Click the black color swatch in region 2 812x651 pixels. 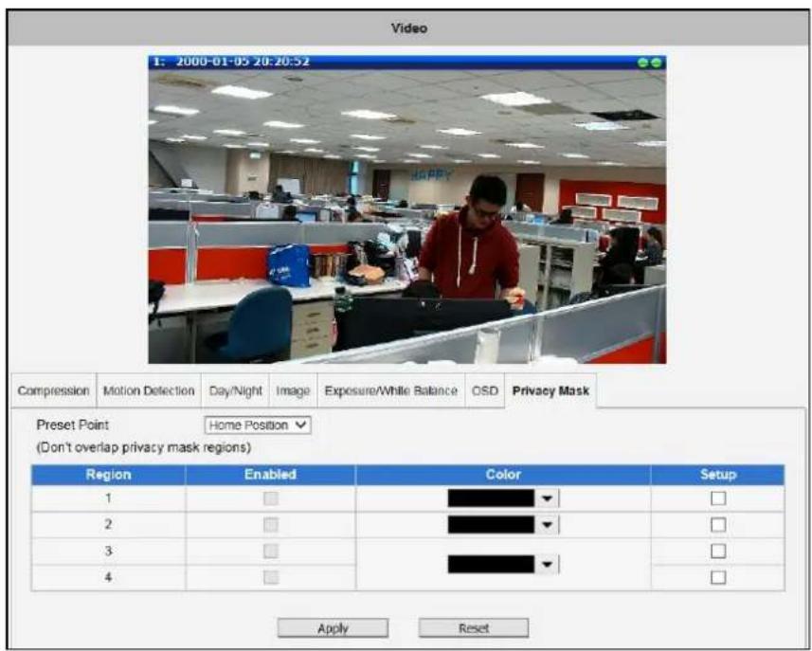click(491, 525)
